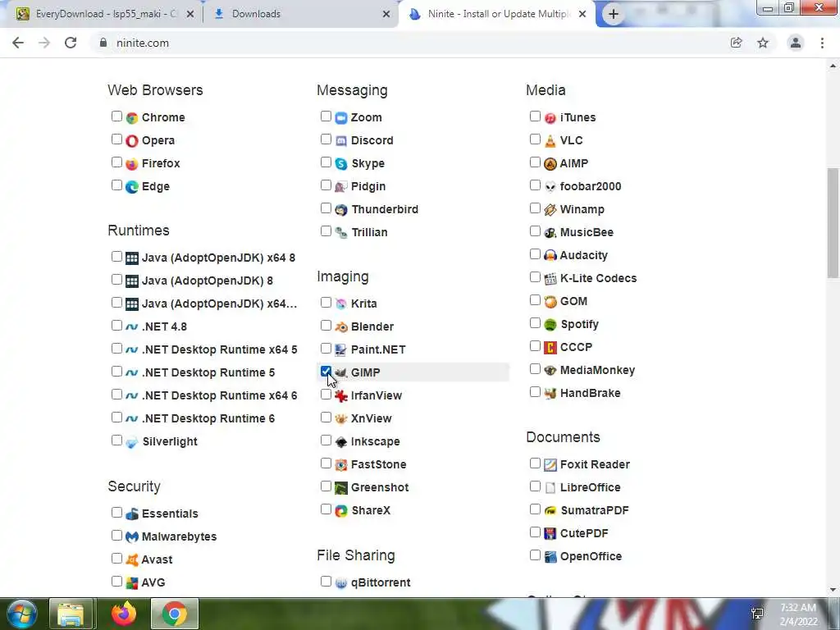Screen dimensions: 840x630
Task: Check the Winamp checkbox
Action: pos(535,208)
